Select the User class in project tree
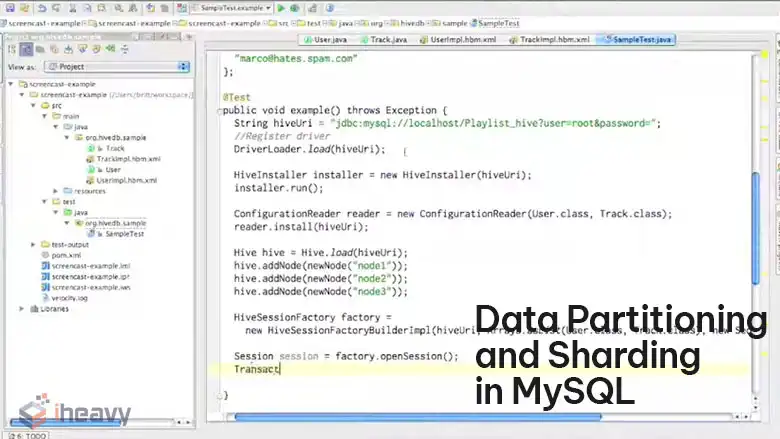Viewport: 780px width, 439px height. pyautogui.click(x=113, y=170)
